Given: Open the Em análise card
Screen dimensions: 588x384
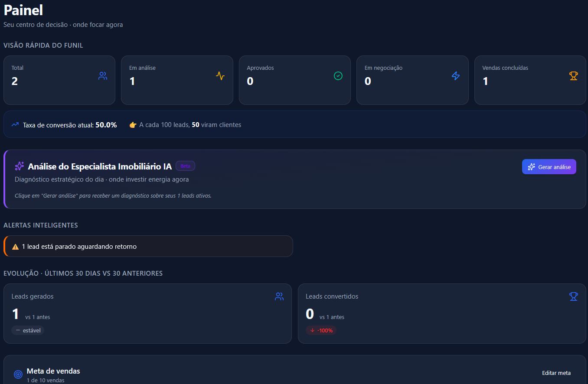Looking at the screenshot, I should (177, 80).
